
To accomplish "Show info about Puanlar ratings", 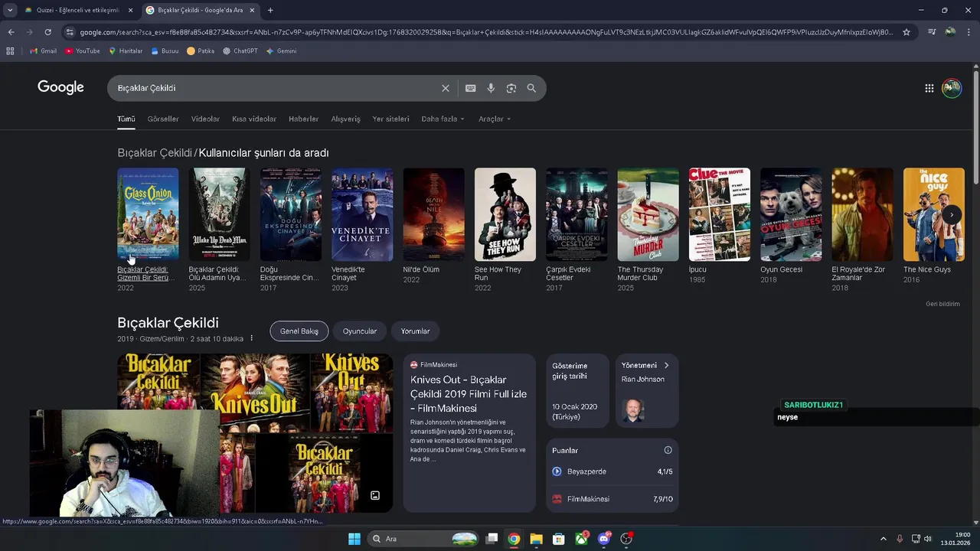I will [668, 450].
